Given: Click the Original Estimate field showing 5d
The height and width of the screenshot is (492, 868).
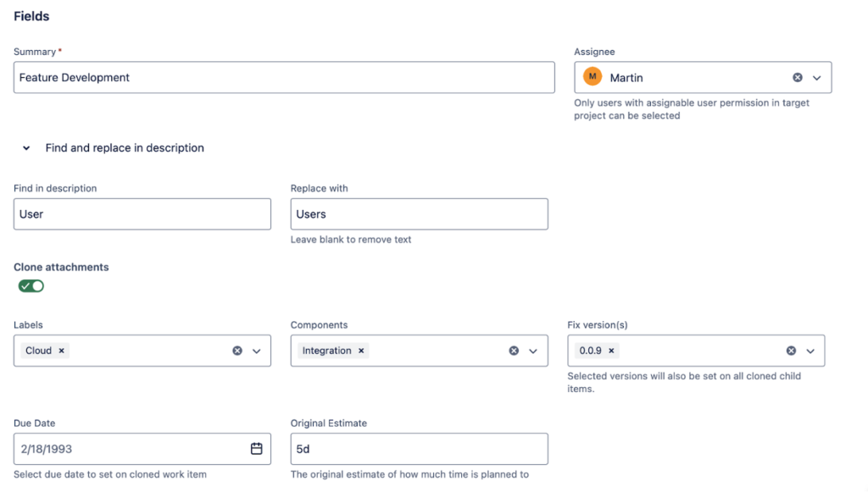Looking at the screenshot, I should [x=419, y=449].
